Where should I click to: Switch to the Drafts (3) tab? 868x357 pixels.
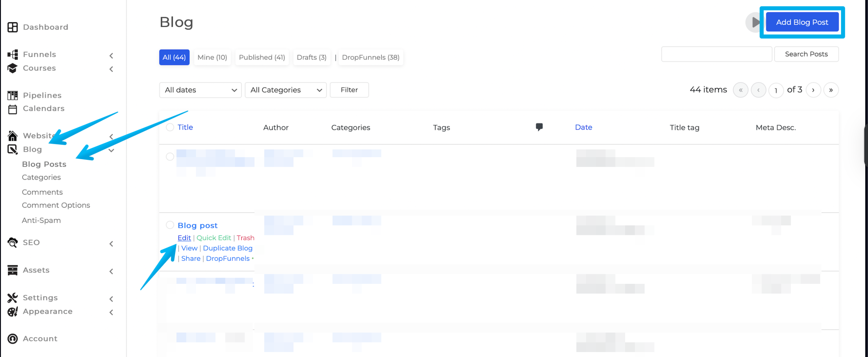click(311, 57)
